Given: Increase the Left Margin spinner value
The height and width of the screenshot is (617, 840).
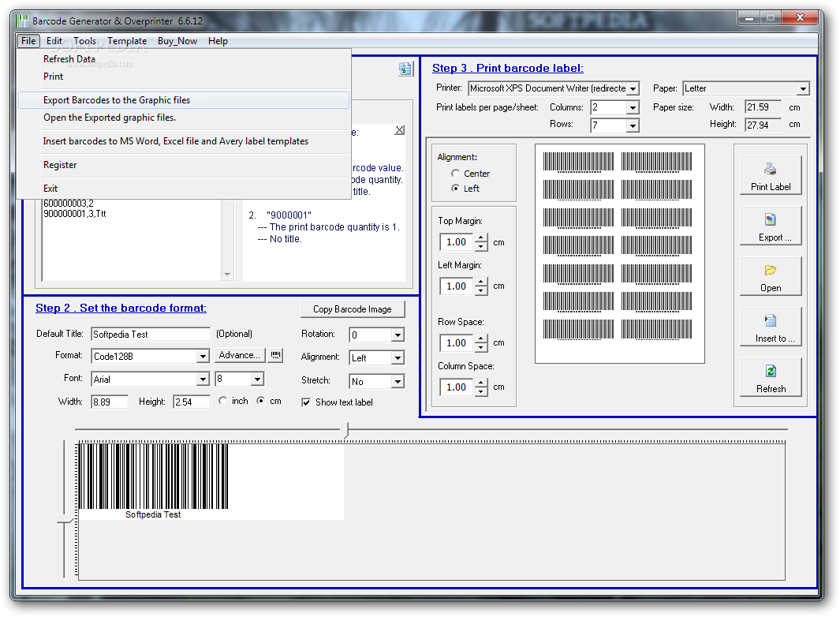Looking at the screenshot, I should (x=481, y=282).
